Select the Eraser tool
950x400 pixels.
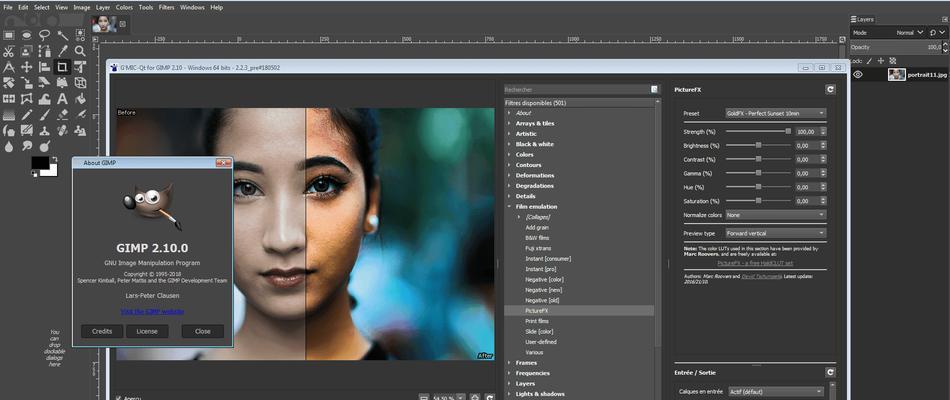tap(62, 114)
